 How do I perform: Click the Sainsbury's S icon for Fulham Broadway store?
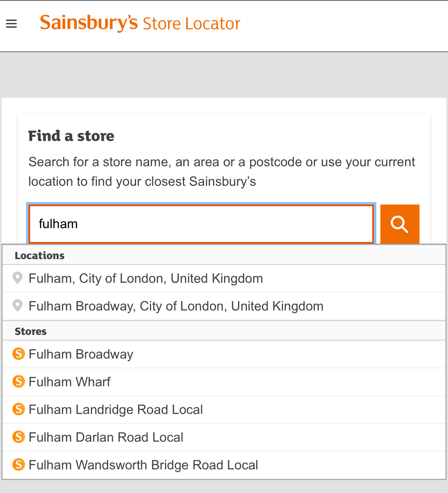point(19,353)
